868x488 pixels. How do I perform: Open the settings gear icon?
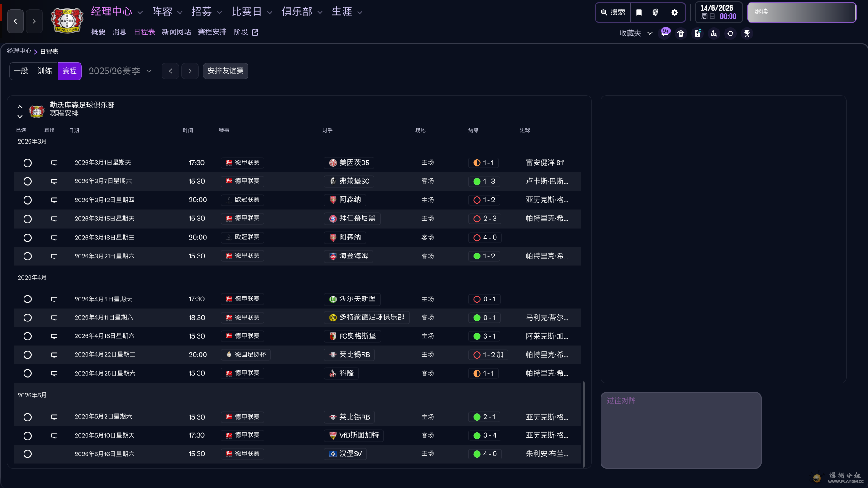674,12
